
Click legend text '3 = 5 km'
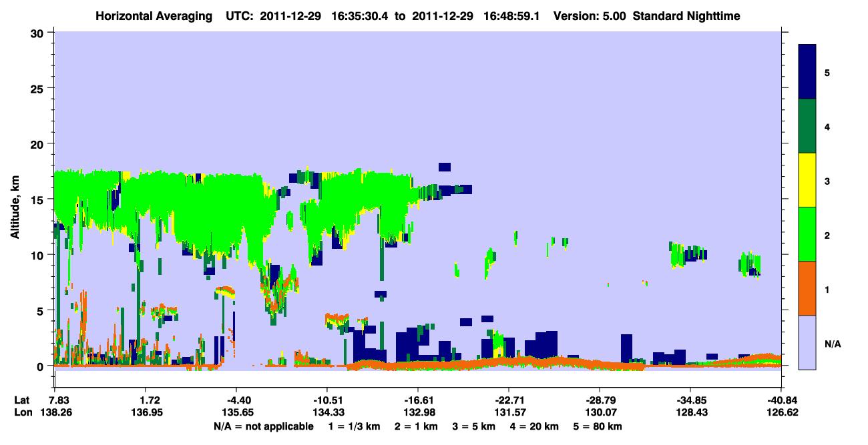pyautogui.click(x=475, y=426)
